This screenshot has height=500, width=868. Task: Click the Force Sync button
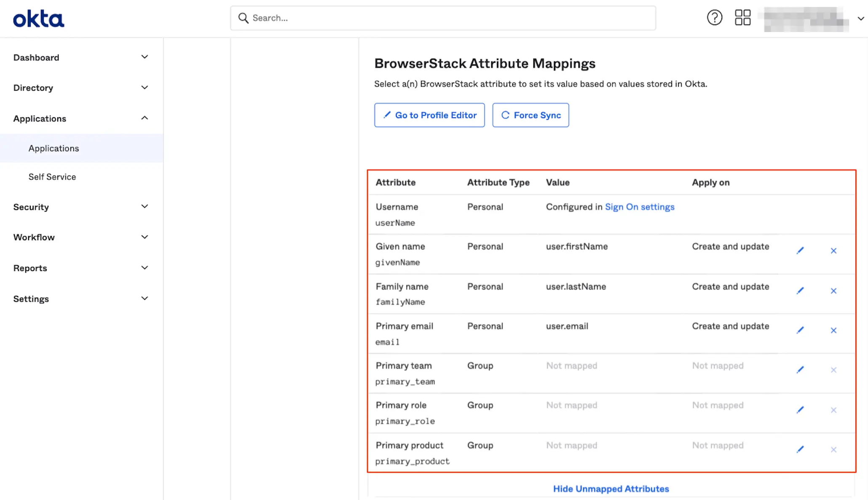tap(530, 115)
